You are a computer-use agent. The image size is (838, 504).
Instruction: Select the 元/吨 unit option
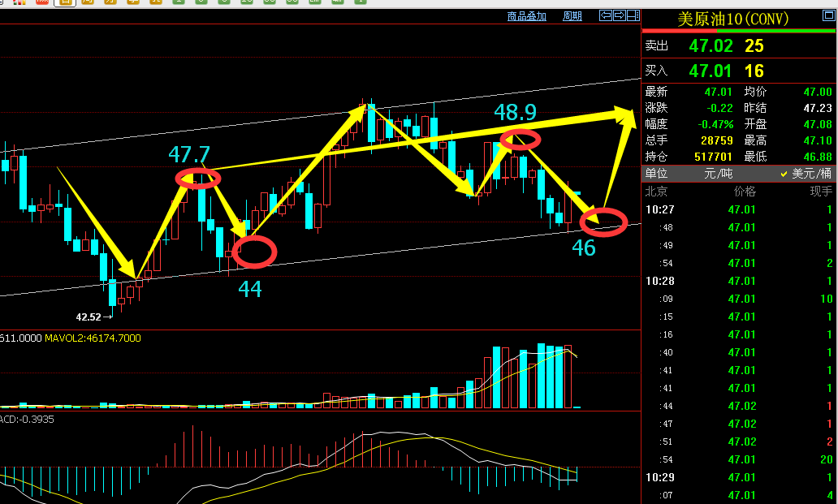tap(719, 174)
